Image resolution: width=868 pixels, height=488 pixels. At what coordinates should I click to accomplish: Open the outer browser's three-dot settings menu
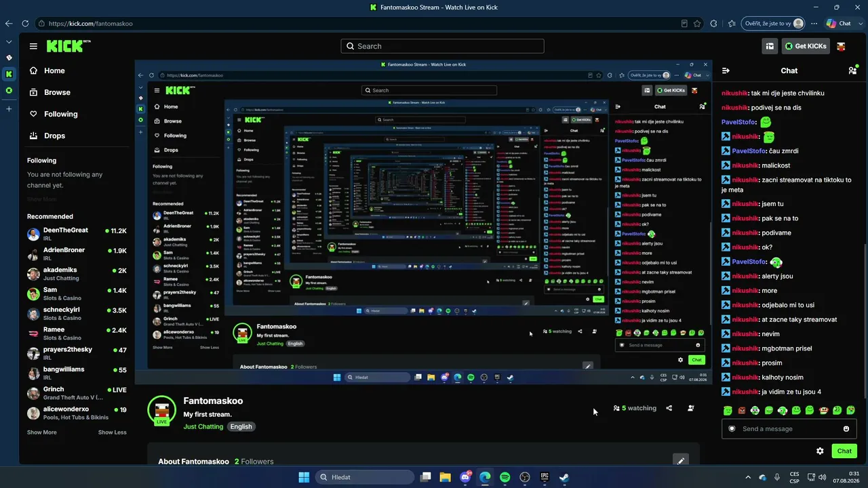[814, 24]
